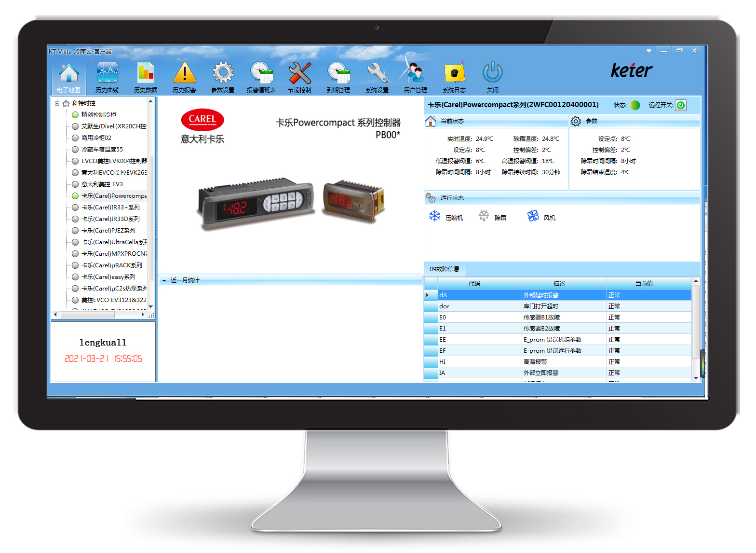Select 卡乐(Carel)IR33D系列 device
Image resolution: width=756 pixels, height=553 pixels.
tap(110, 219)
